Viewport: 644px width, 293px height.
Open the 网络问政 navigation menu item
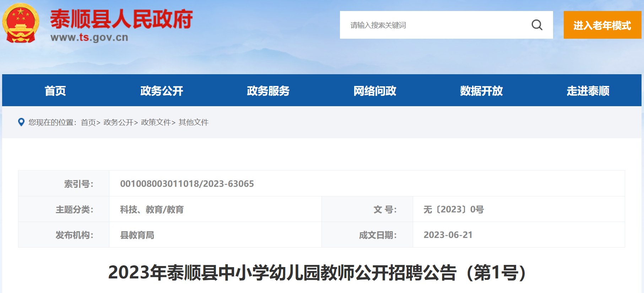[x=375, y=91]
